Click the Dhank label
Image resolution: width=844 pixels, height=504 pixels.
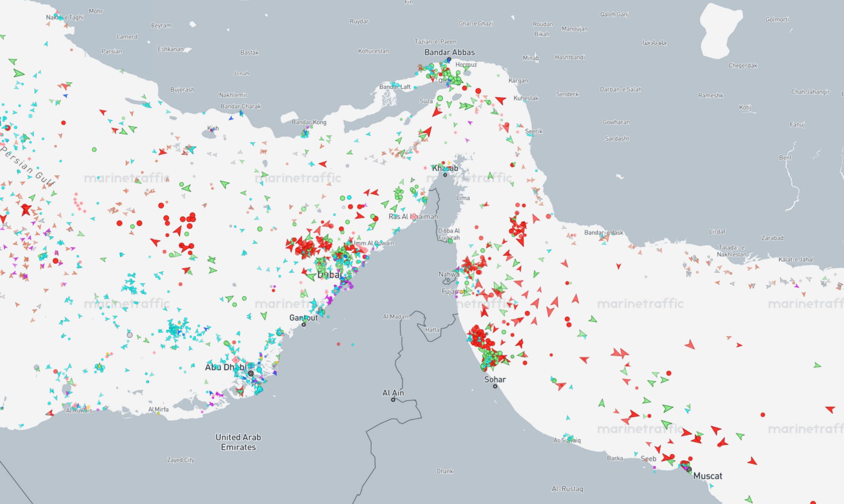[x=445, y=471]
